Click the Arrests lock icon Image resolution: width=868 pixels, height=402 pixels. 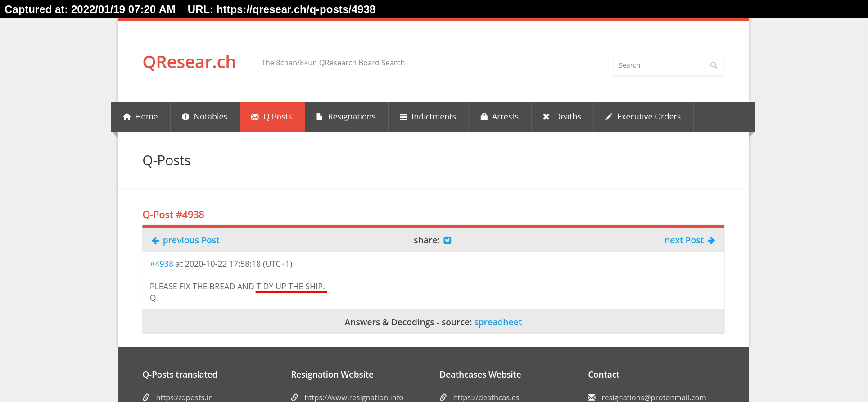click(484, 117)
